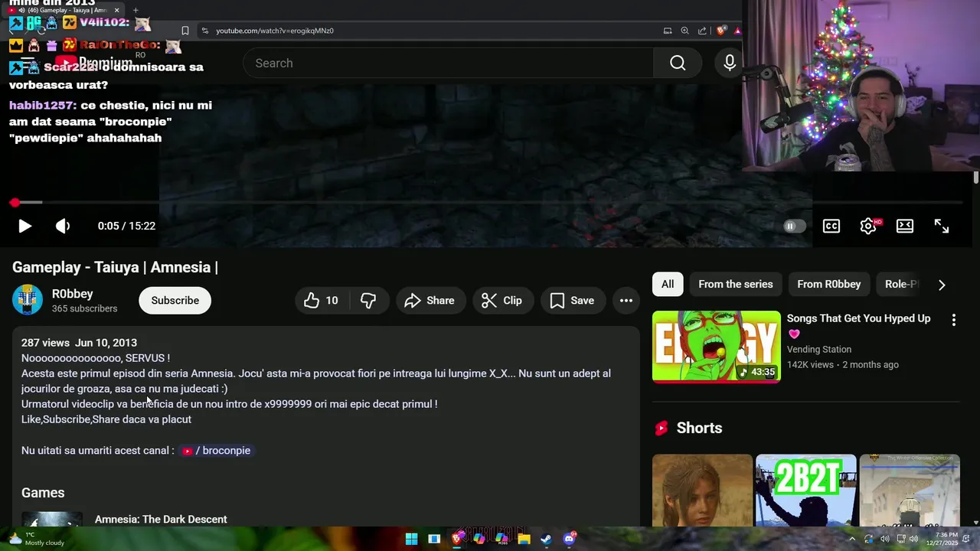Click the 0:05 / 15:22 time display

click(x=126, y=226)
